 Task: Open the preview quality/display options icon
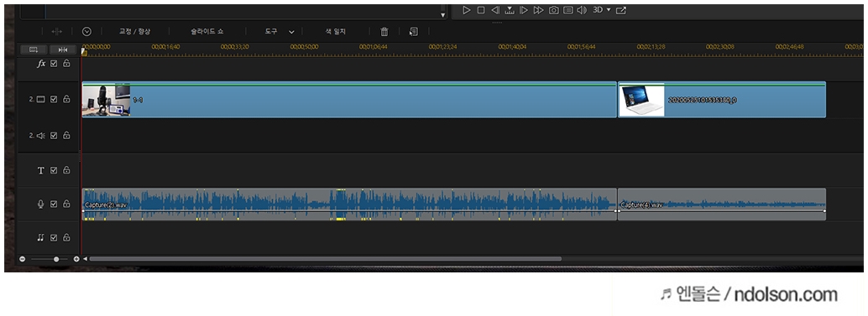point(568,10)
